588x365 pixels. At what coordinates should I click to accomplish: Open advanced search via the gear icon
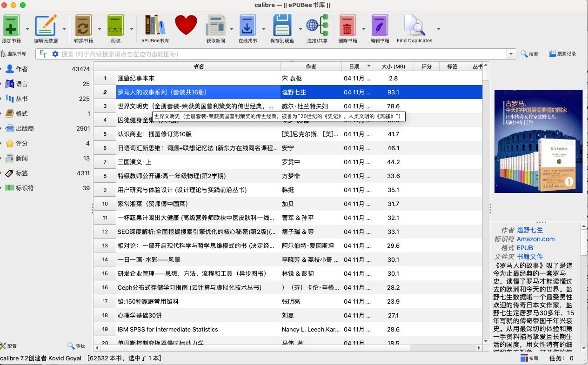(x=55, y=54)
